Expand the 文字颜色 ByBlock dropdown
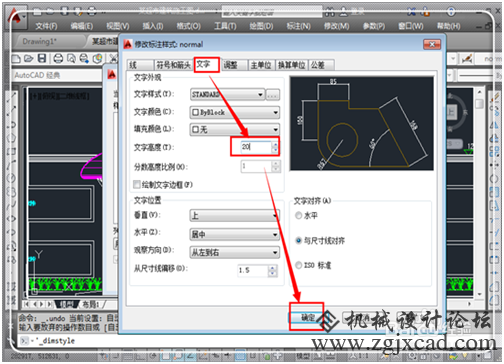The width and height of the screenshot is (504, 364). coord(235,112)
